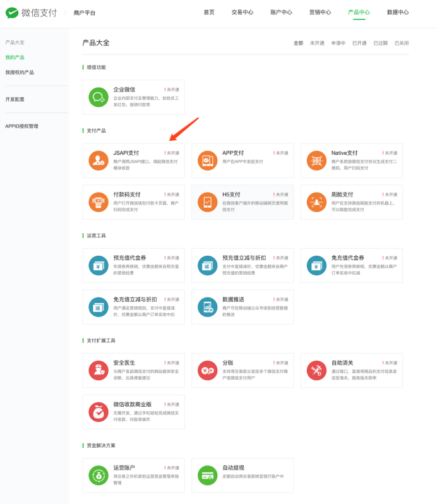Open the 付款码支付 title

pyautogui.click(x=127, y=195)
